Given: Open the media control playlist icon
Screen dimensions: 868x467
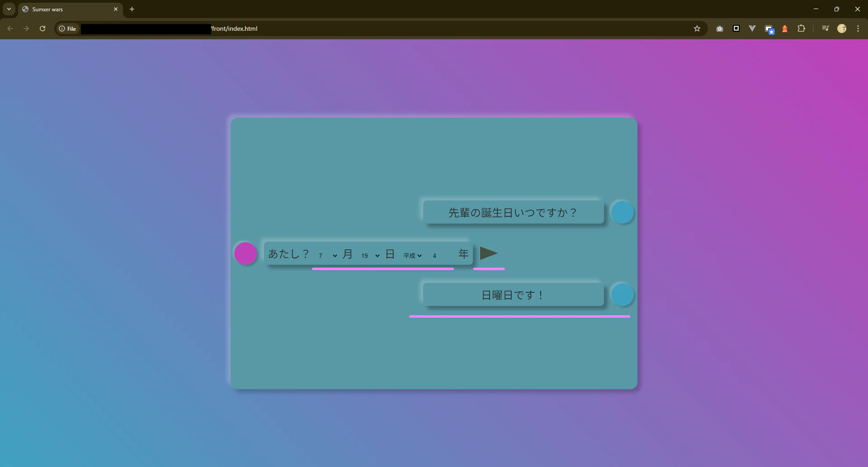Looking at the screenshot, I should (826, 29).
